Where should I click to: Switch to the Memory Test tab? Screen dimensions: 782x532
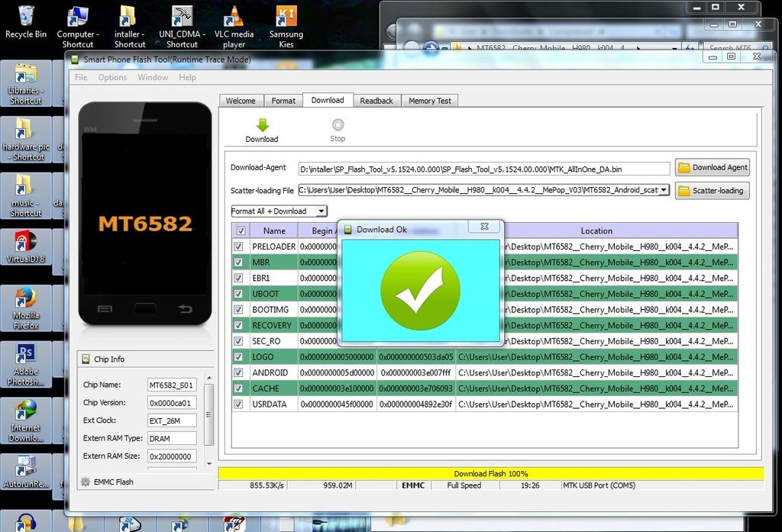(429, 101)
